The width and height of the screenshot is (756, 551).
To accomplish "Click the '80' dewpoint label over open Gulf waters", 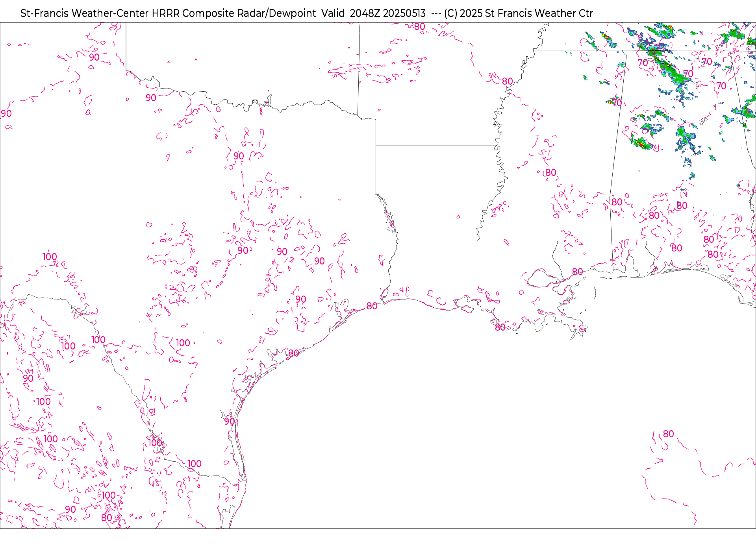I will [x=668, y=434].
